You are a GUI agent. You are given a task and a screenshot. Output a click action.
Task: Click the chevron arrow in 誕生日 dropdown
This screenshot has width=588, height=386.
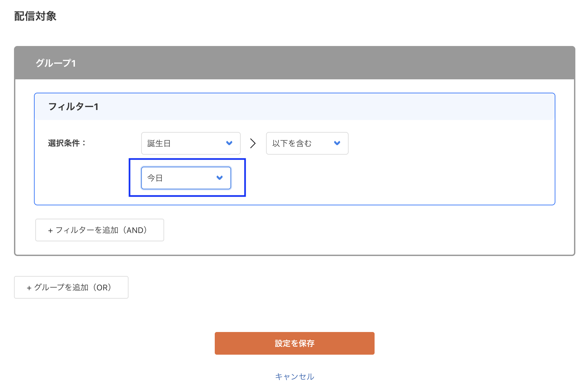(229, 143)
